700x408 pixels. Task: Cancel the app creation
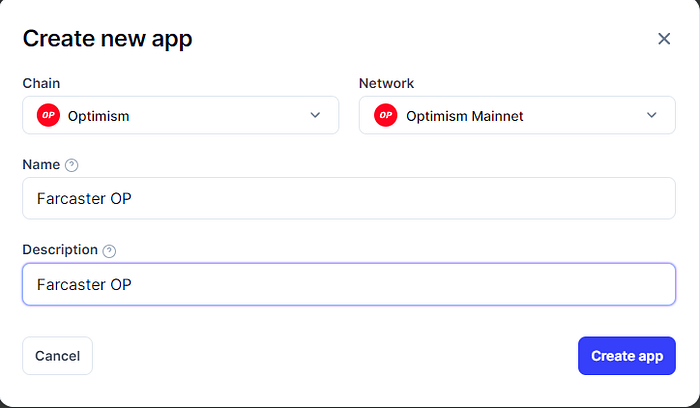(x=58, y=356)
